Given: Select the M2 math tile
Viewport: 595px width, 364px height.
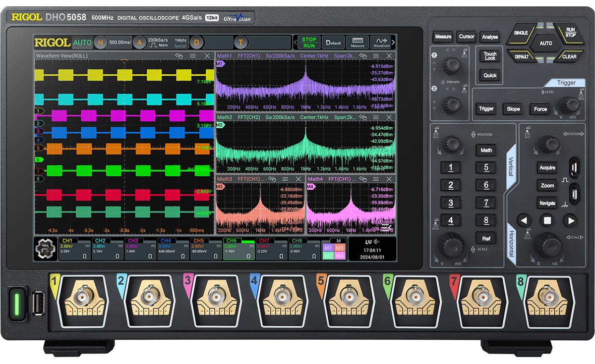Looking at the screenshot, I should pyautogui.click(x=328, y=256).
